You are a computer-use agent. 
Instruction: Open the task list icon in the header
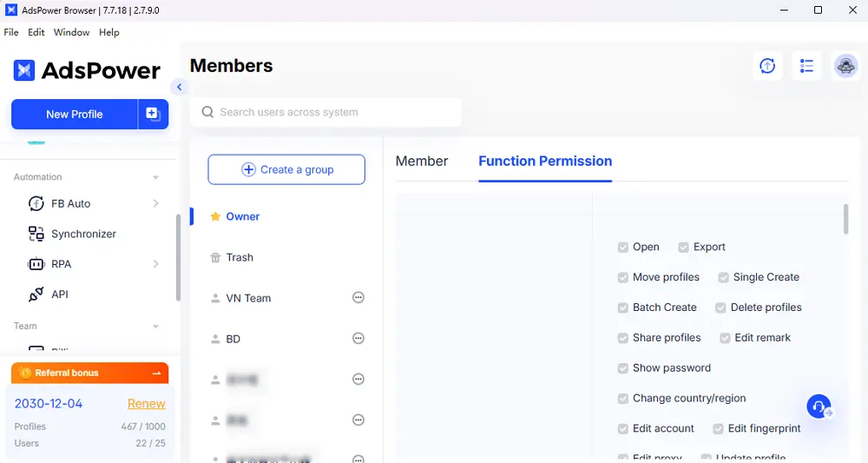[x=806, y=66]
